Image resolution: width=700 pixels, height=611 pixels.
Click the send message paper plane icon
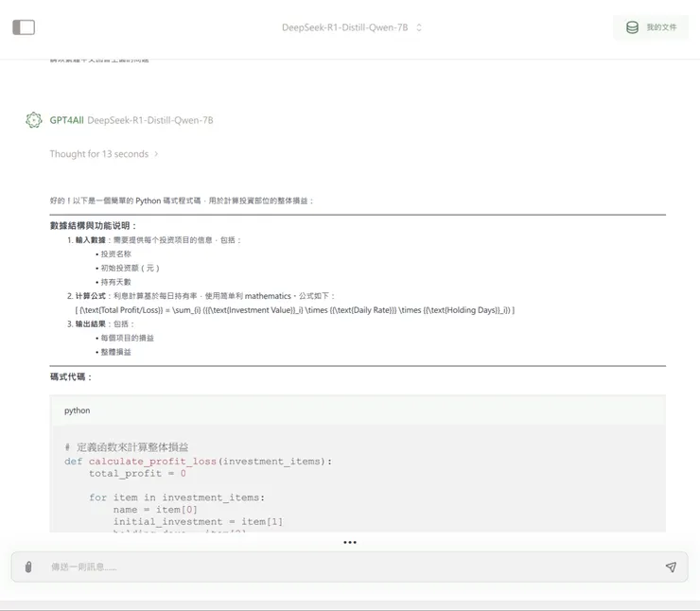(x=671, y=567)
